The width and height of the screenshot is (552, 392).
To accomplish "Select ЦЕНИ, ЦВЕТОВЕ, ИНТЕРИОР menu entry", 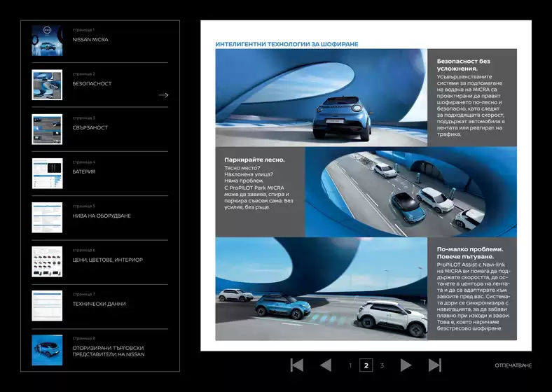I will coord(107,260).
